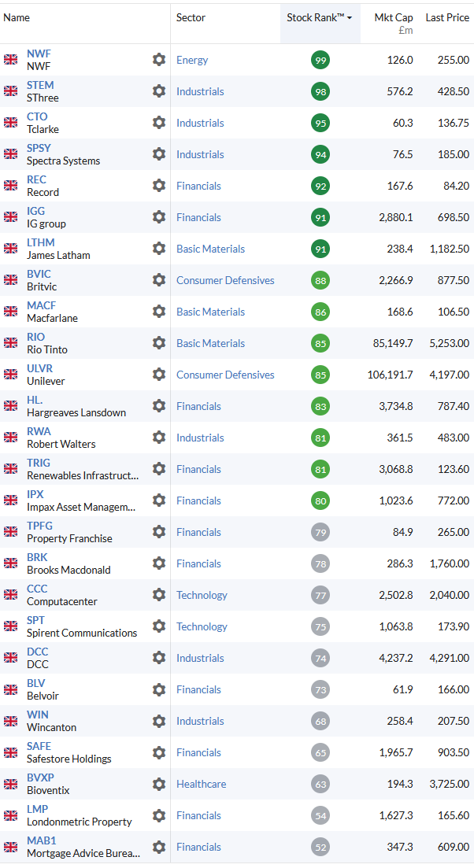The width and height of the screenshot is (474, 868).
Task: Select the 3,725.00 last price value
Action: [x=450, y=785]
